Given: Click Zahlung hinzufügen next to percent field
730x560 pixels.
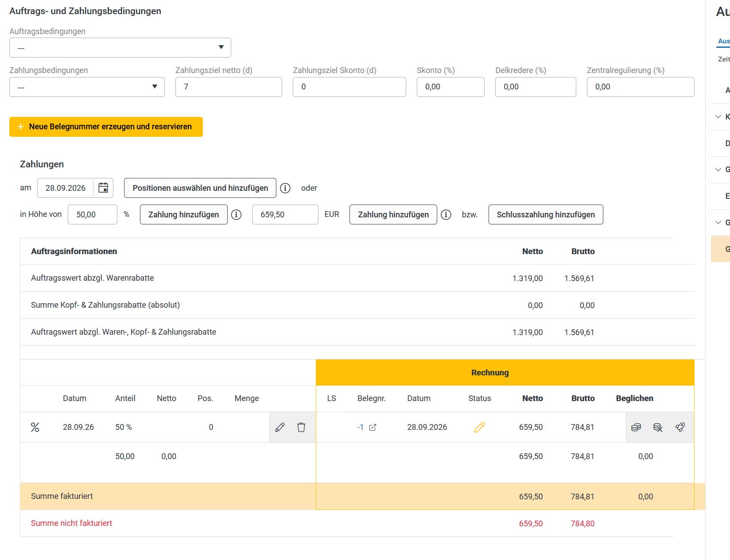Looking at the screenshot, I should pos(184,215).
